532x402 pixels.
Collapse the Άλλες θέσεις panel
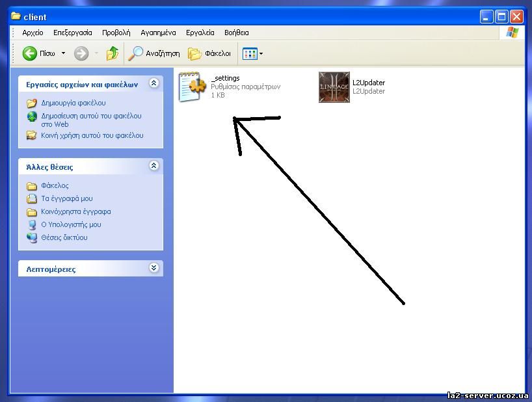153,166
